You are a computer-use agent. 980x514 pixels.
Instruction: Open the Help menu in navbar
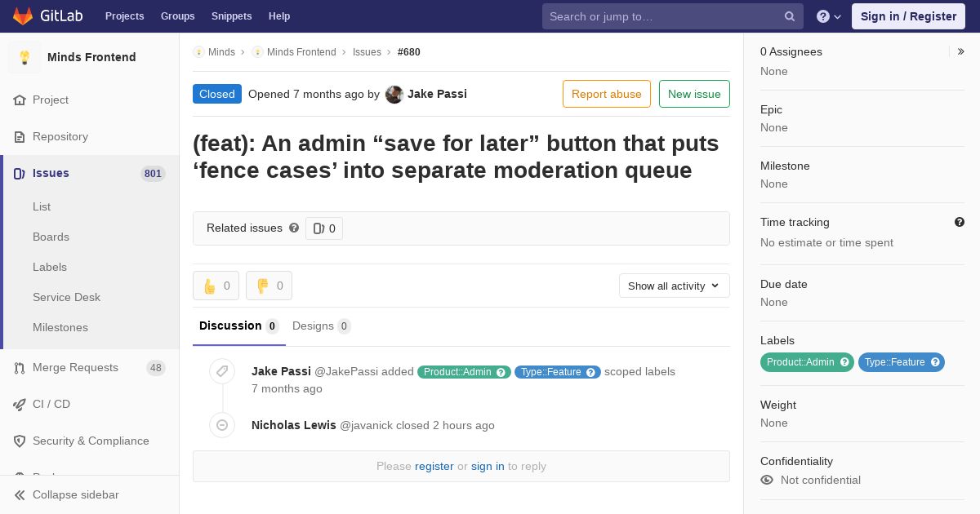click(279, 16)
